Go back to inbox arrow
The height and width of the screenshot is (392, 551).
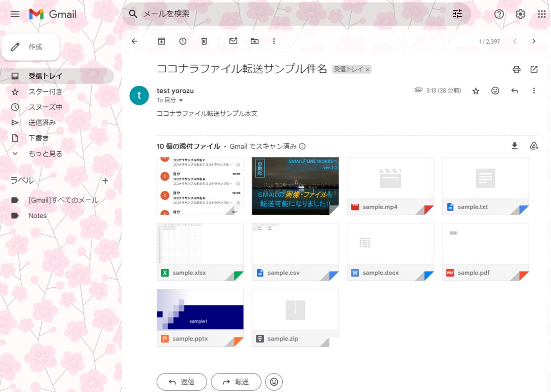tap(134, 41)
